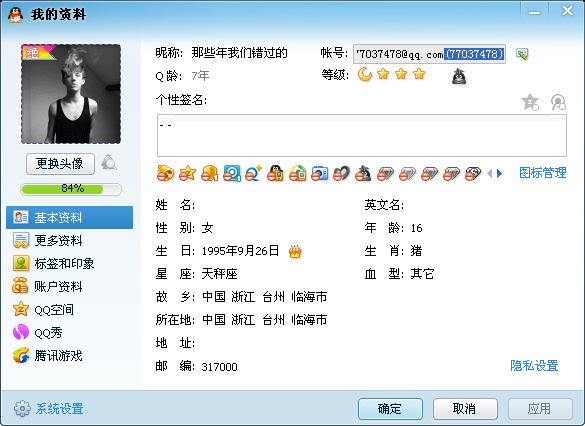Click the small gray icon beside 更换头像

click(109, 163)
